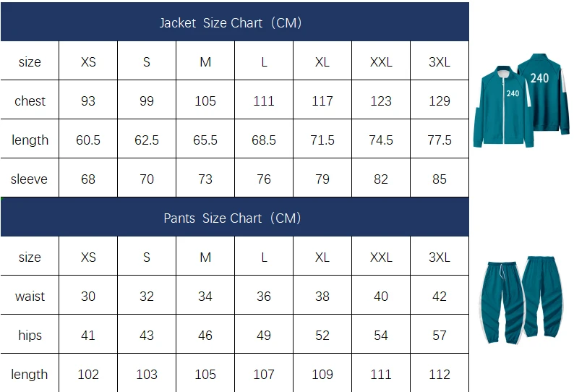This screenshot has height=392, width=574.
Task: Select the pants waist row label
Action: pyautogui.click(x=30, y=296)
